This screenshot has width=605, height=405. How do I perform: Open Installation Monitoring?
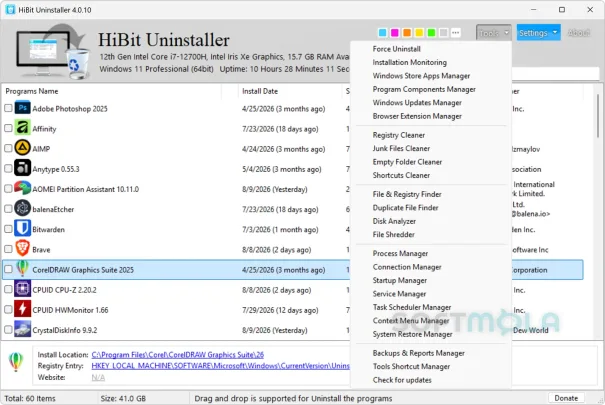[x=409, y=62]
